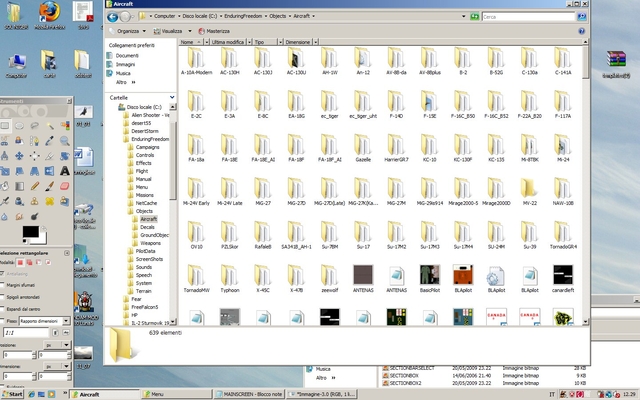Image resolution: width=640 pixels, height=400 pixels.
Task: Open the Dimensione column filter arrow
Action: [x=316, y=42]
